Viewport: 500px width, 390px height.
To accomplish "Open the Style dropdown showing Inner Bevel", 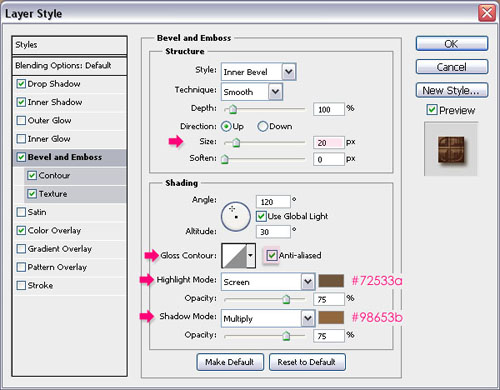I will point(258,72).
